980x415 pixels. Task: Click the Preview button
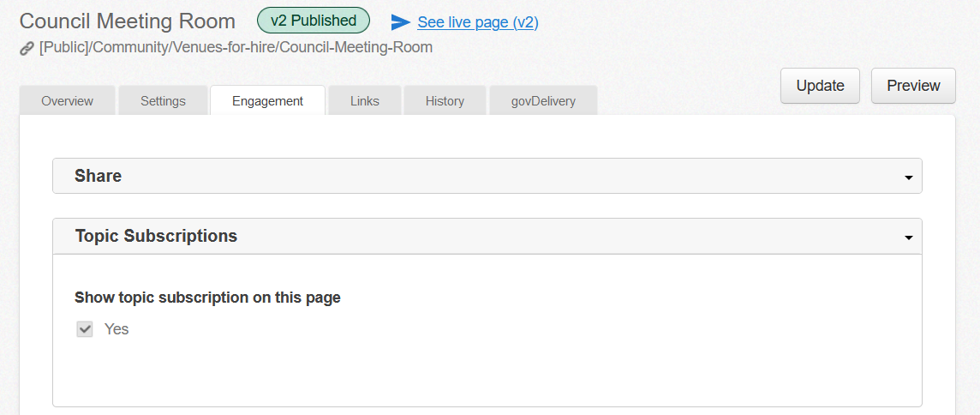coord(913,86)
